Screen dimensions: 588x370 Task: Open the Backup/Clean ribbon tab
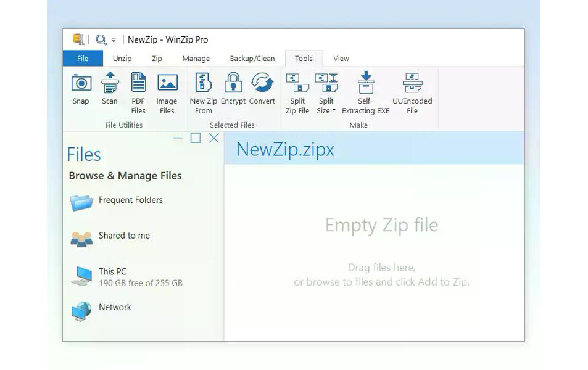coord(252,58)
